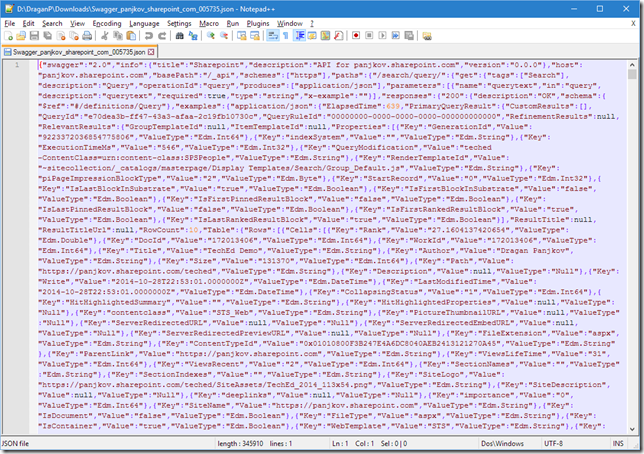The height and width of the screenshot is (454, 644).
Task: Open Find with the binoculars icon
Action: pos(179,36)
